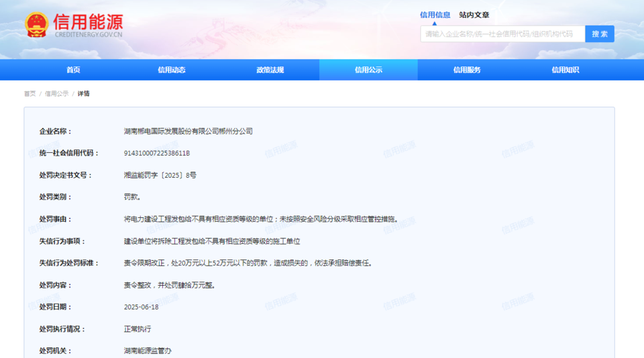
Task: Open the 信用服务 navigation item
Action: coord(467,70)
